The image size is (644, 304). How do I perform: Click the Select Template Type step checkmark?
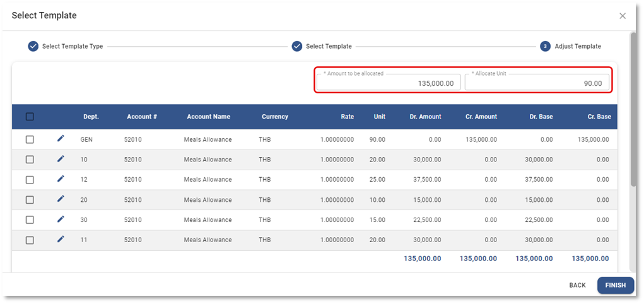click(x=33, y=46)
